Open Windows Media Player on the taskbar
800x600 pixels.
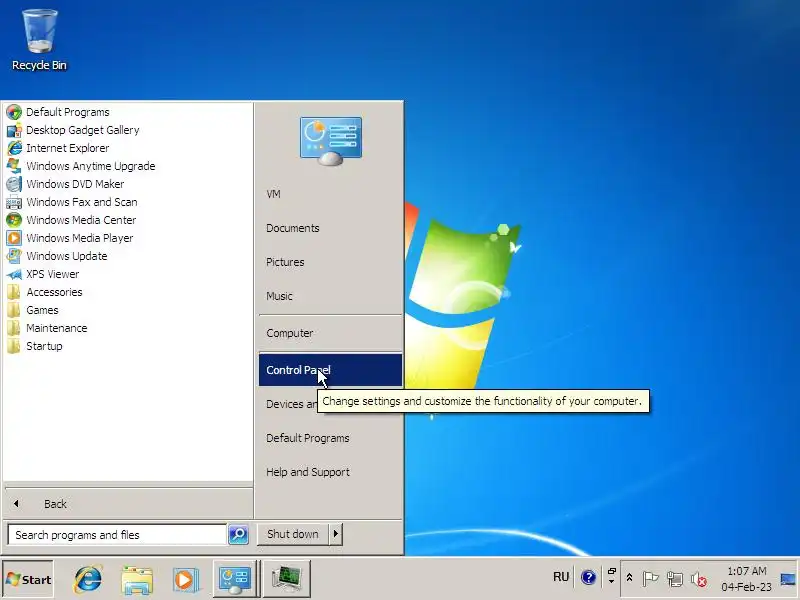tap(185, 579)
